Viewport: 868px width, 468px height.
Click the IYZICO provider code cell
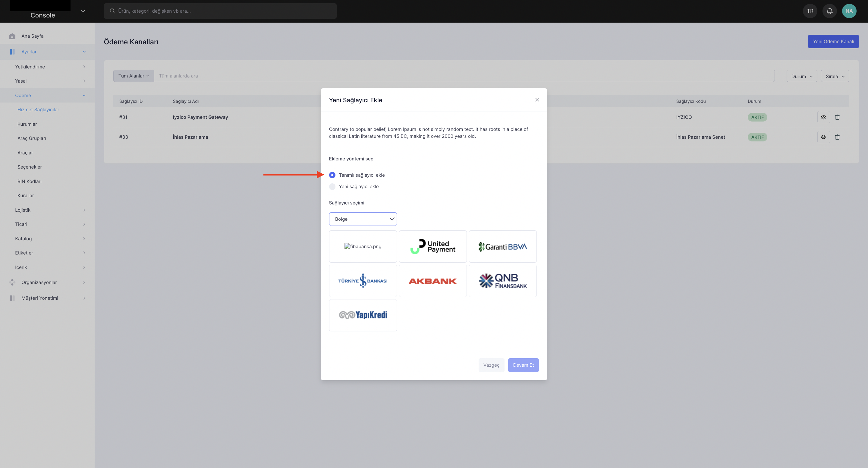(x=684, y=117)
